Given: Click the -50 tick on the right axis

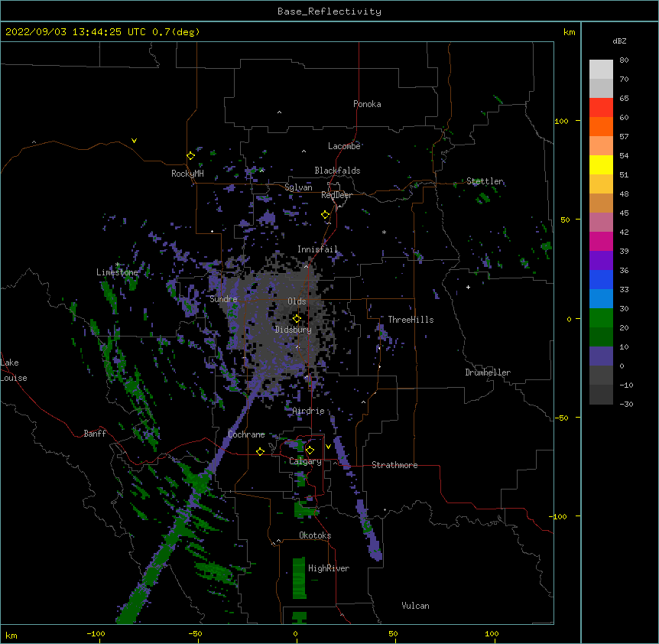Looking at the screenshot, I should (x=561, y=418).
